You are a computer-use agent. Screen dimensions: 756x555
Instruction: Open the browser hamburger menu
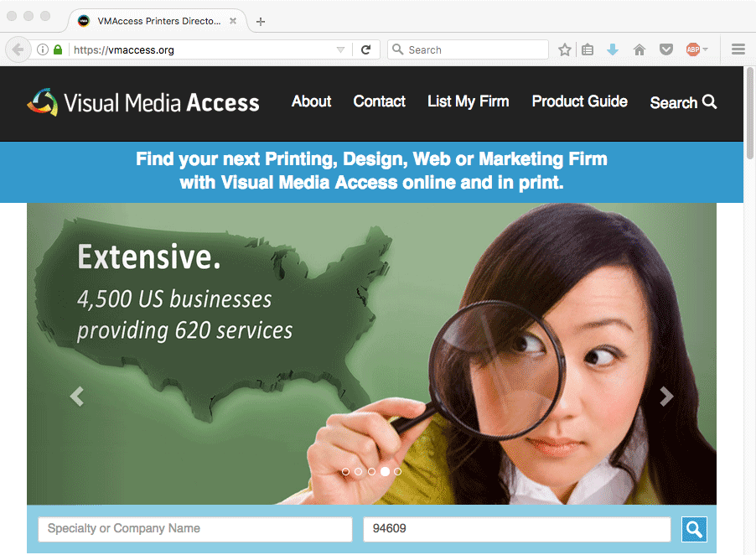[x=738, y=49]
